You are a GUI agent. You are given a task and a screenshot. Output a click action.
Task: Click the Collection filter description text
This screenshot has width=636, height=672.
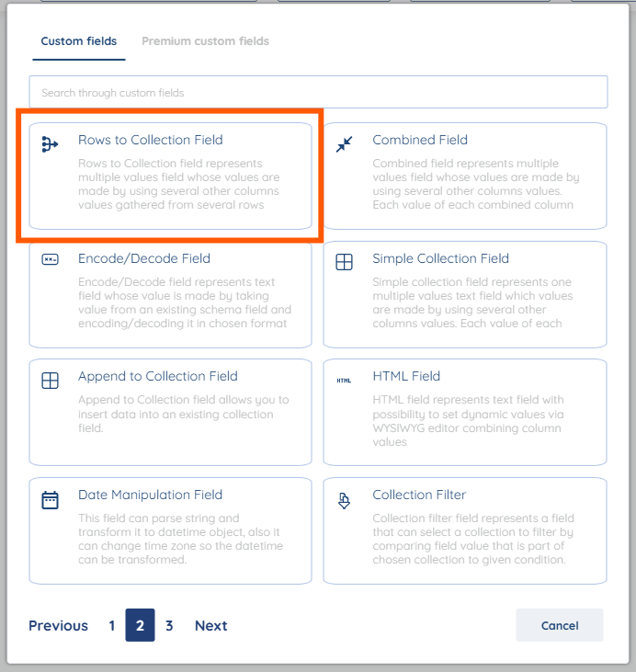[473, 539]
